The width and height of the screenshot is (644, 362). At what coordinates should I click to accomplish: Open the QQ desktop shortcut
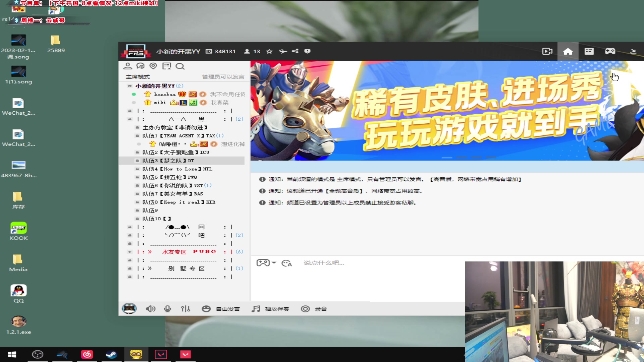click(18, 294)
